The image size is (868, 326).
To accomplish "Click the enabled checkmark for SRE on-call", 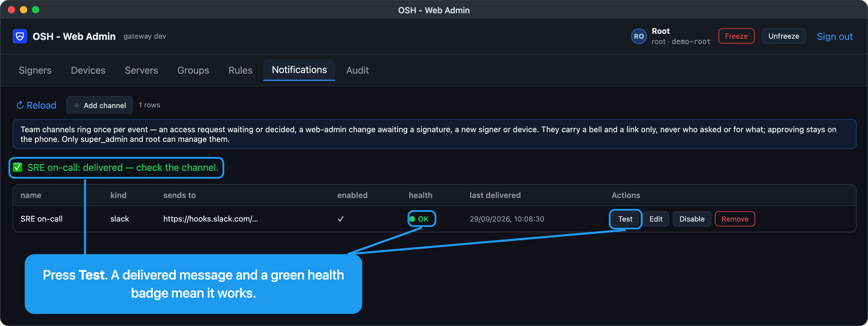I will [x=340, y=219].
